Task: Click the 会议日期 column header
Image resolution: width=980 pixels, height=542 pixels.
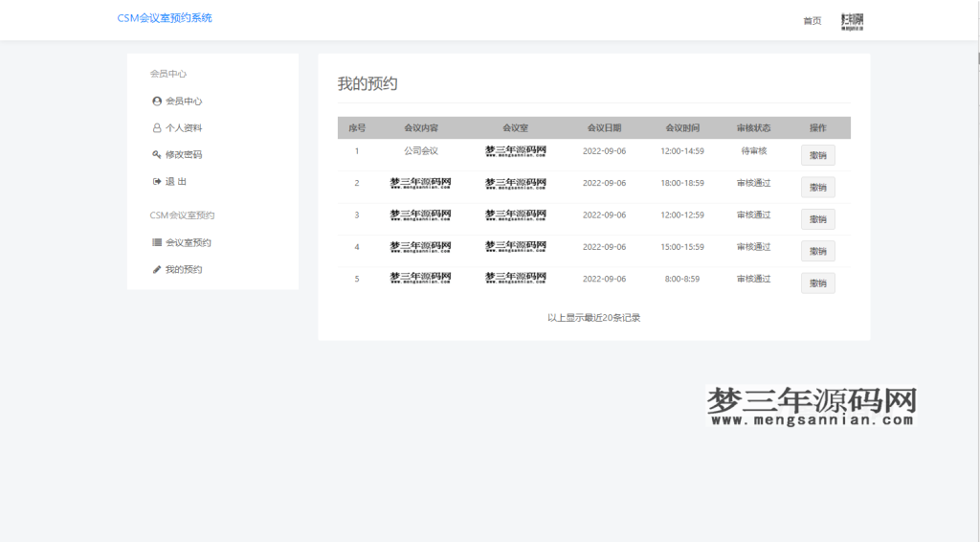Action: pos(604,128)
